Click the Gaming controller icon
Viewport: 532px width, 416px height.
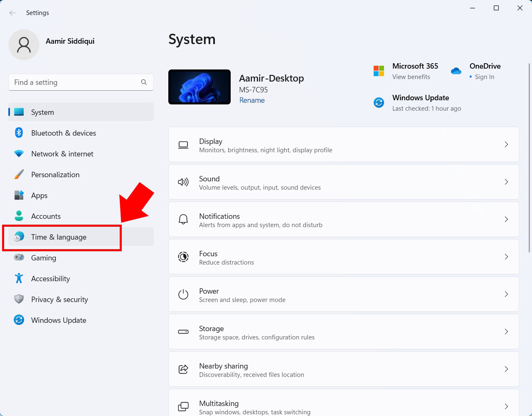click(x=19, y=258)
